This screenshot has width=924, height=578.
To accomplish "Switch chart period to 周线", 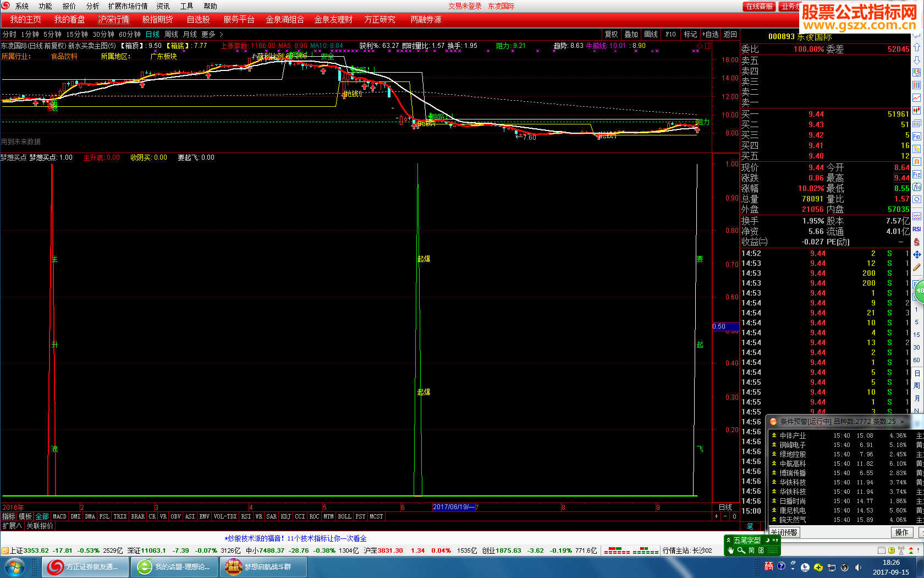I will [171, 34].
